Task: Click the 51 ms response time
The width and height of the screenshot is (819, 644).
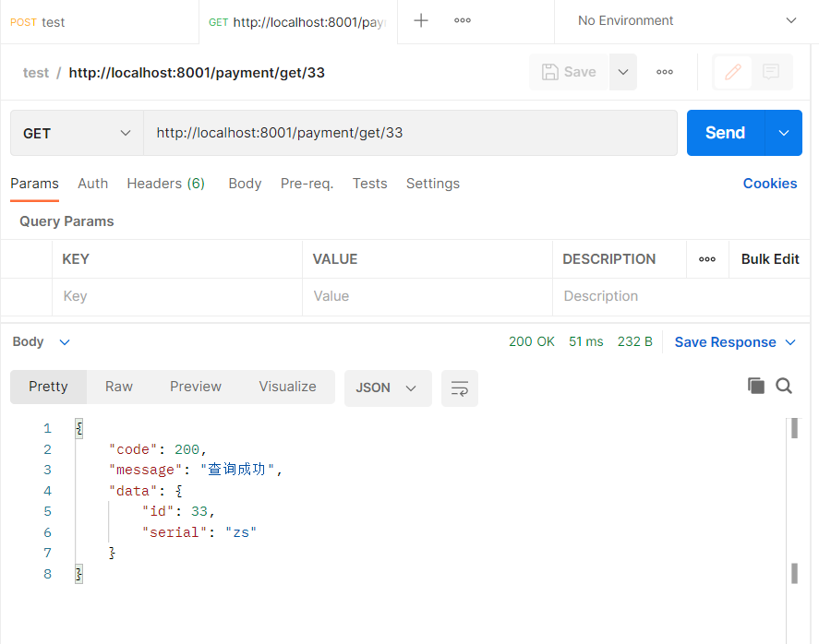Action: pos(586,341)
